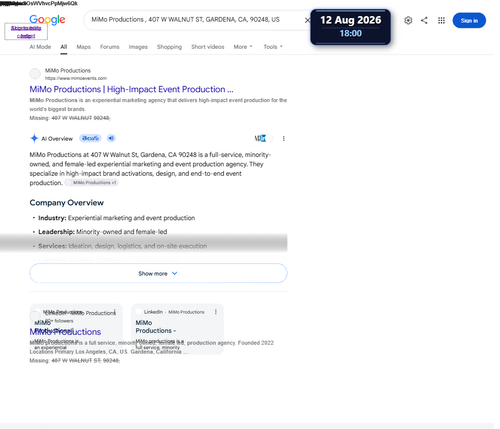This screenshot has width=500, height=429.
Task: Open the Google logo homepage
Action: (47, 20)
